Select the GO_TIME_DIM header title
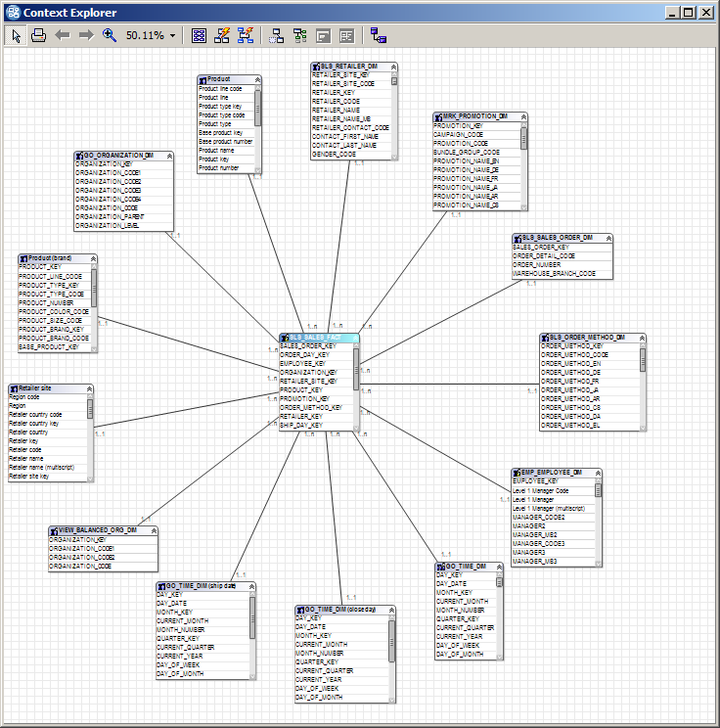This screenshot has width=720, height=728. pyautogui.click(x=466, y=567)
